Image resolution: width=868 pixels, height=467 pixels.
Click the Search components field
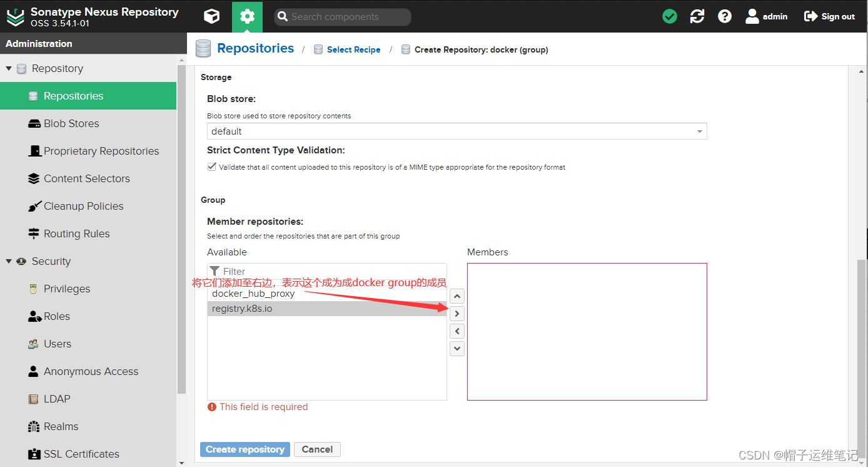tap(343, 17)
